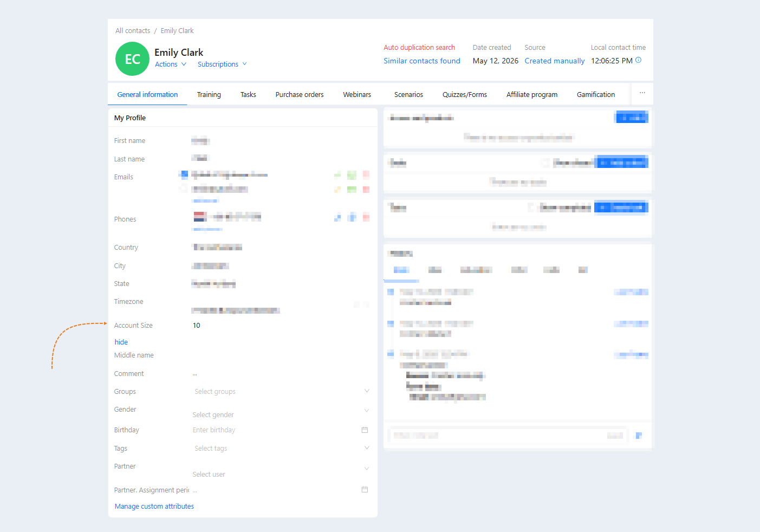Switch to the Training tab

point(209,94)
